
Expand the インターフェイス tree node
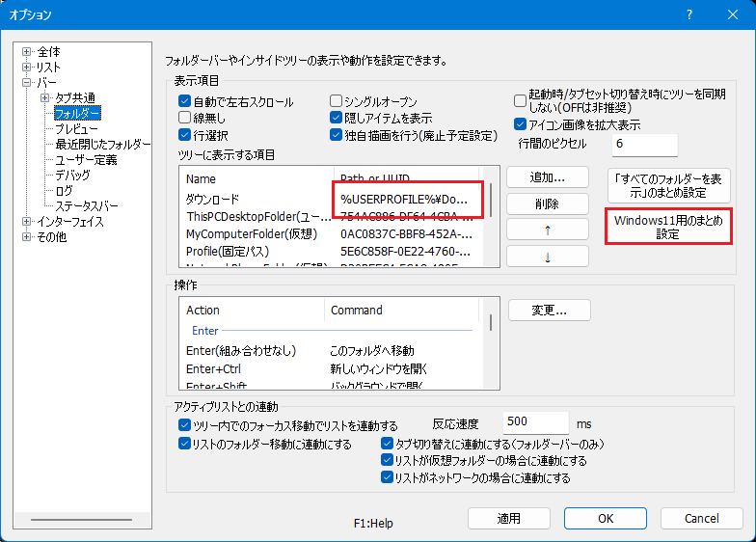point(27,221)
